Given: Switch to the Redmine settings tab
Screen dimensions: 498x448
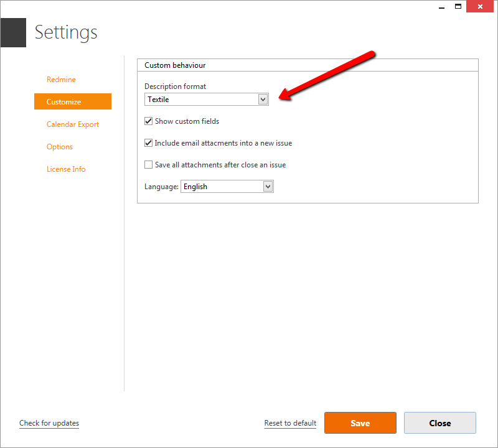Looking at the screenshot, I should pos(61,80).
